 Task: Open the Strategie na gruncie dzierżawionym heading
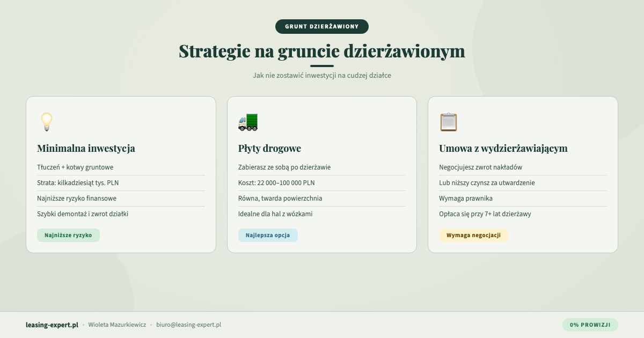point(322,52)
